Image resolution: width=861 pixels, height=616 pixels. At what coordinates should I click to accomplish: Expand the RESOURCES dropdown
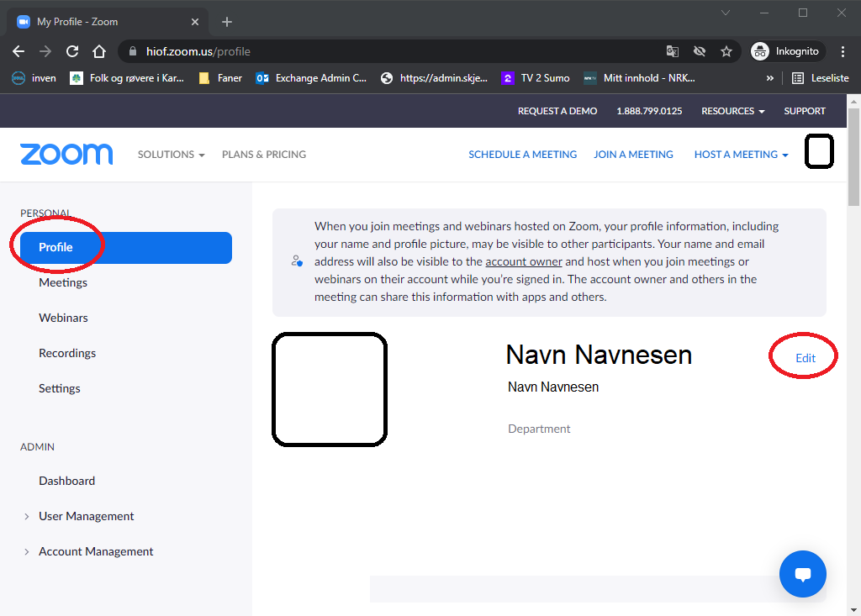coord(733,111)
